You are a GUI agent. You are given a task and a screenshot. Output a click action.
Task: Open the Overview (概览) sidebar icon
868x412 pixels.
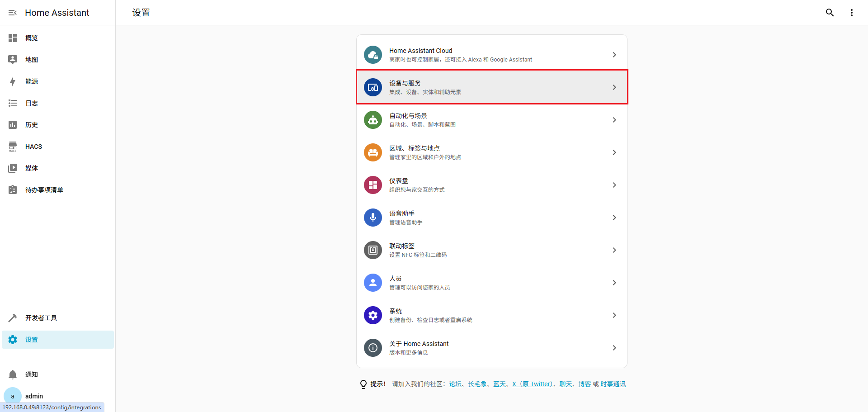12,38
